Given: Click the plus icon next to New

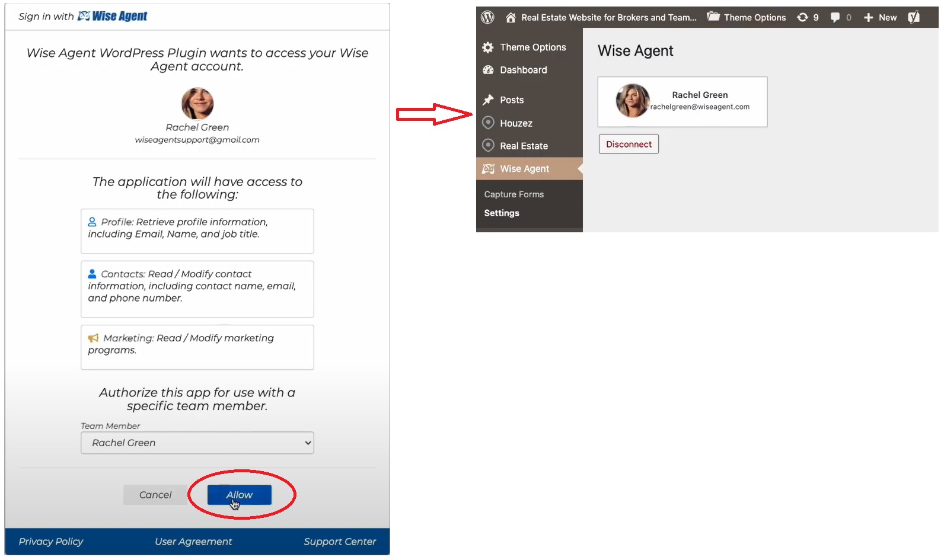Looking at the screenshot, I should tap(869, 17).
